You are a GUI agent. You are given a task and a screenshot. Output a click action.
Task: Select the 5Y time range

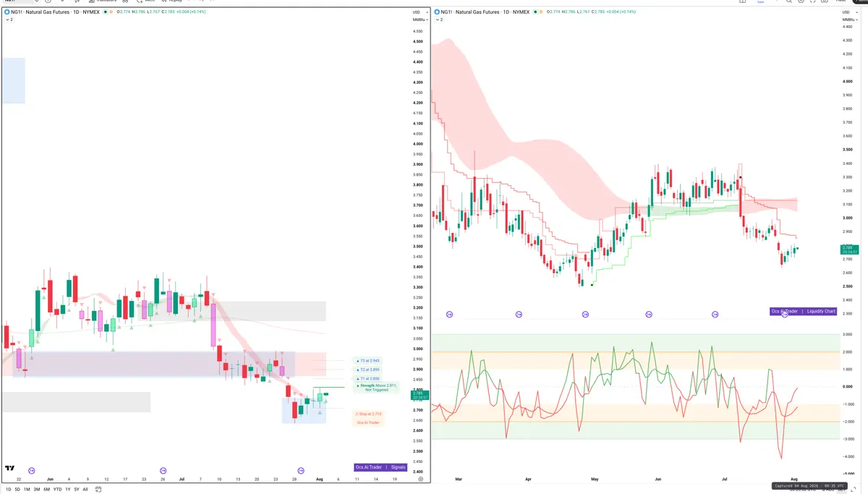click(x=77, y=489)
